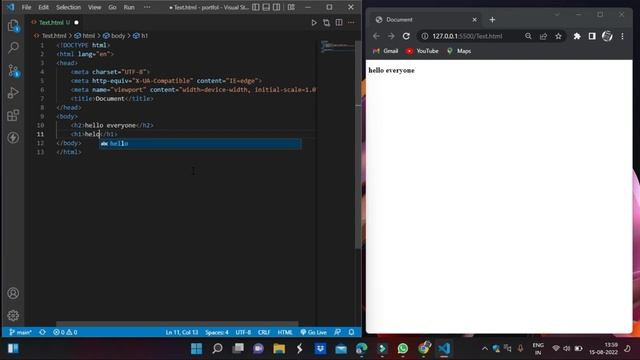Open the File menu
The image size is (640, 360).
pyautogui.click(x=26, y=7)
